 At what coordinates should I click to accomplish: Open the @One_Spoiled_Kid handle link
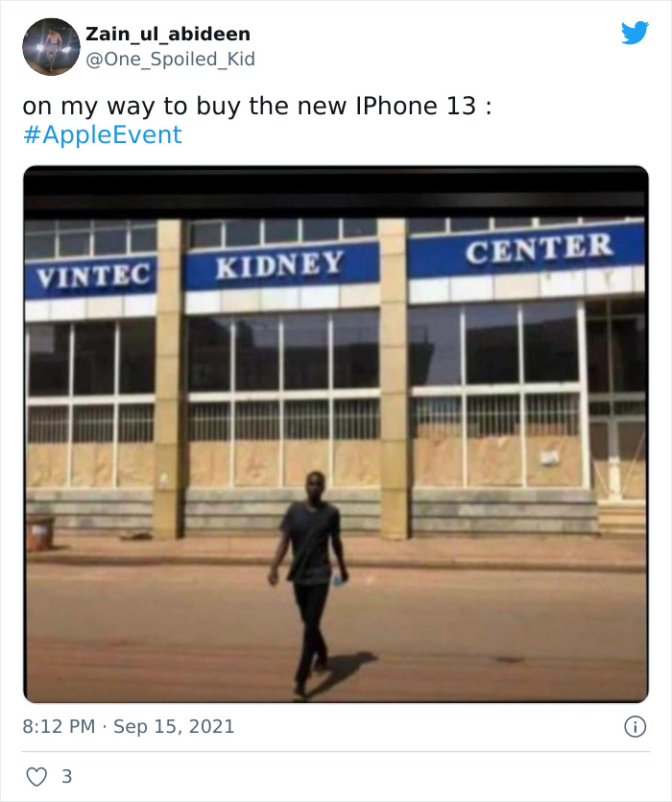pos(170,60)
